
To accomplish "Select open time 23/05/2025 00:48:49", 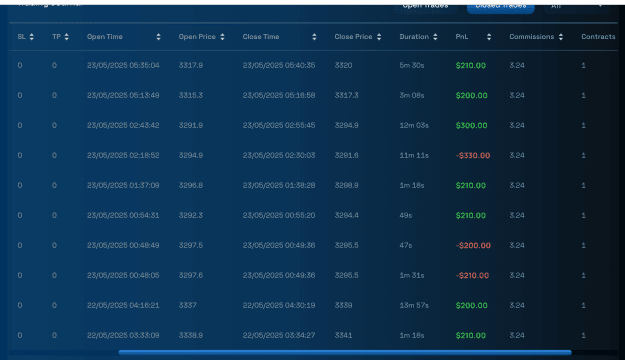I will click(123, 245).
